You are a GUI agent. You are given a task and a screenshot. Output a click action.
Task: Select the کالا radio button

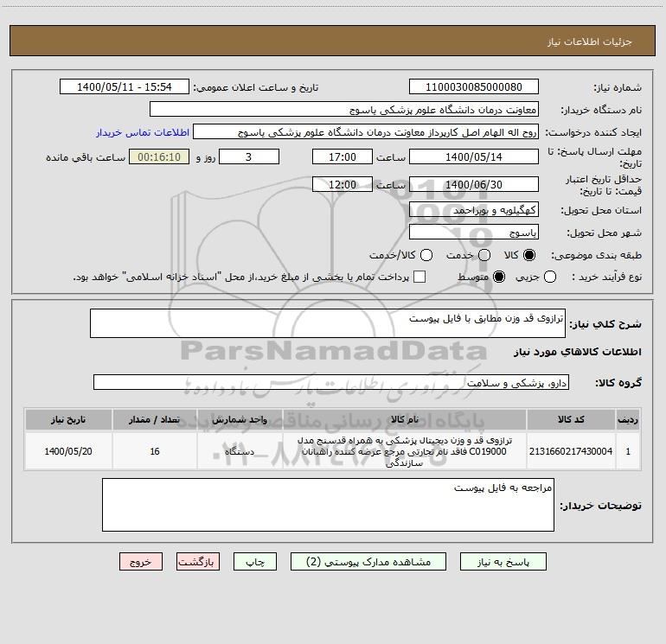[x=529, y=255]
